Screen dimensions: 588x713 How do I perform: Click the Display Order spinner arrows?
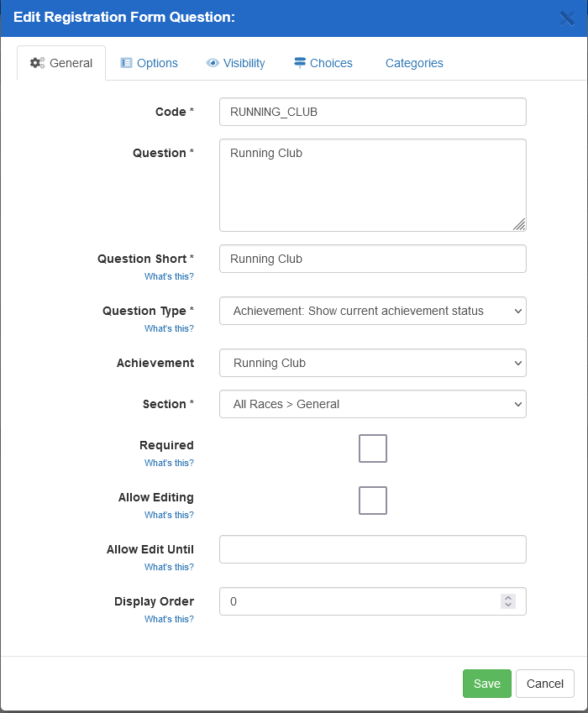[x=507, y=601]
